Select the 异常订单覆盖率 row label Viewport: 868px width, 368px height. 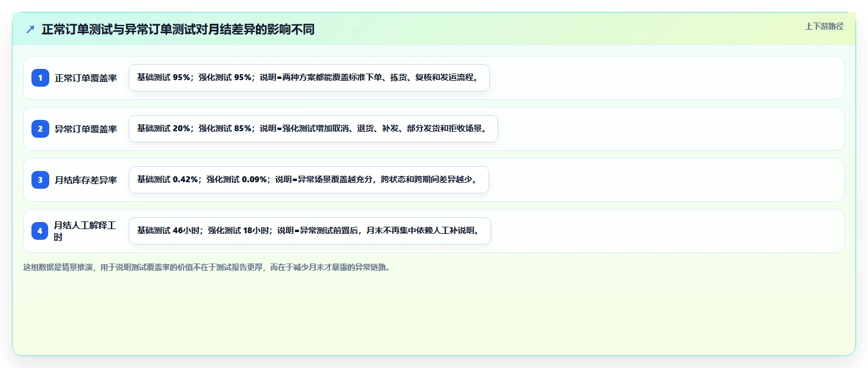tap(86, 129)
